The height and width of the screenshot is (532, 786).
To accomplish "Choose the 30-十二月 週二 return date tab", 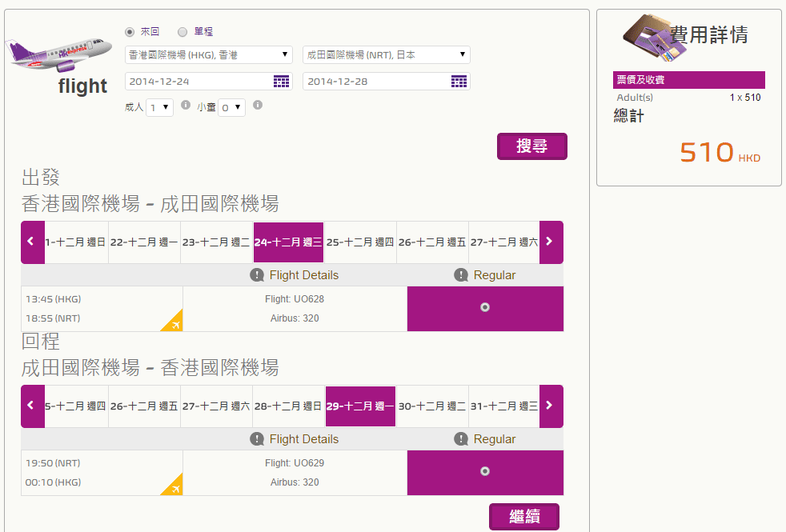I will point(432,406).
